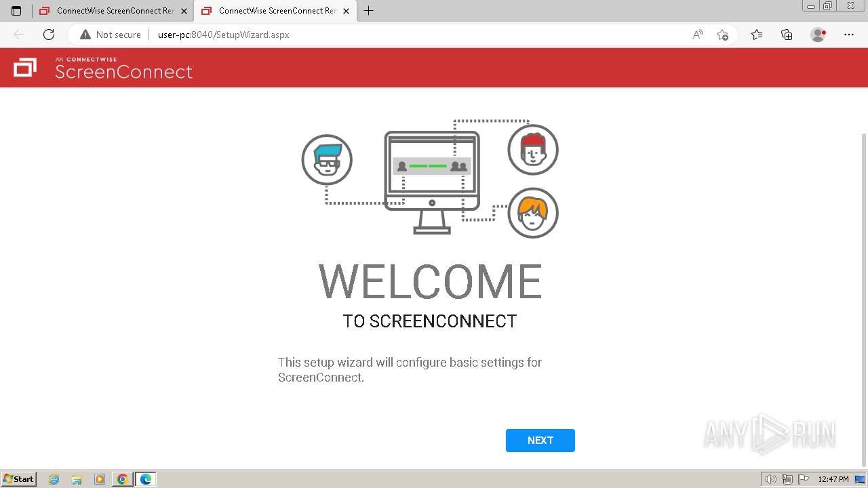
Task: Click the network tray icon
Action: 787,479
